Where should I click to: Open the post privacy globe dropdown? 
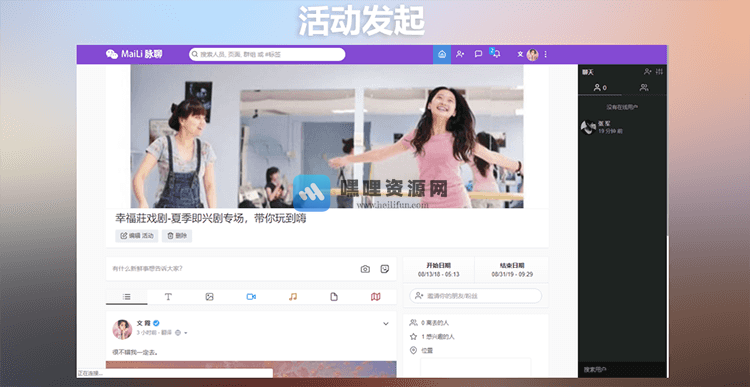[x=181, y=332]
